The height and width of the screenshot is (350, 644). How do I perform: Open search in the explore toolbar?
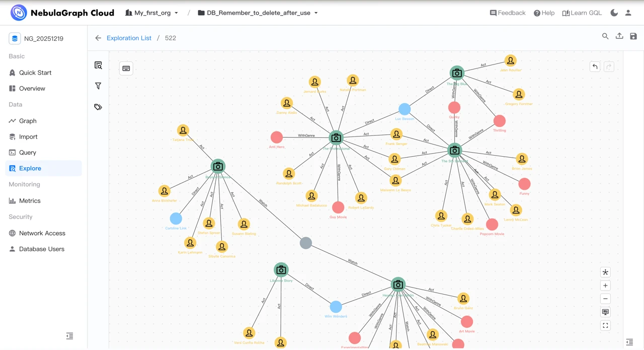pos(605,36)
